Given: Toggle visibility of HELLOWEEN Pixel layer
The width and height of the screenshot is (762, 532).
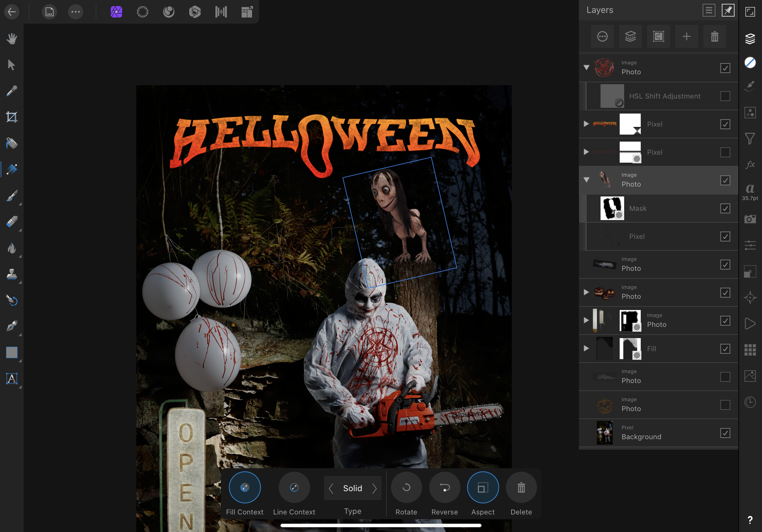Looking at the screenshot, I should (725, 124).
